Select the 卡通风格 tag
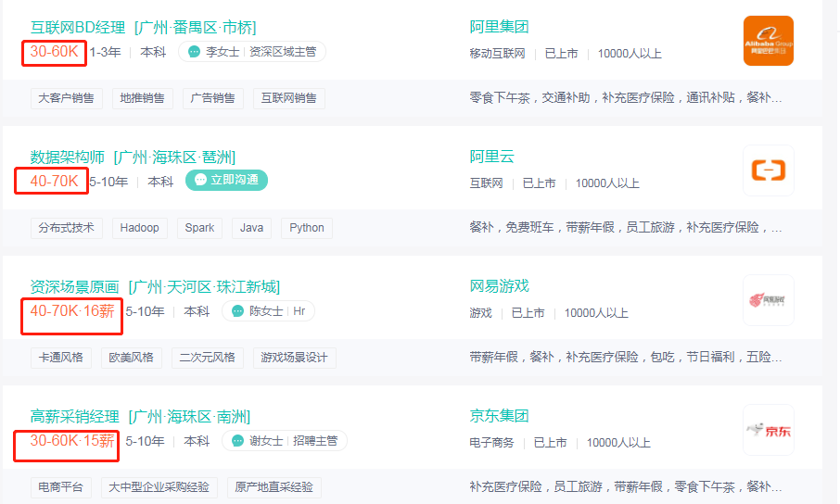 click(60, 358)
